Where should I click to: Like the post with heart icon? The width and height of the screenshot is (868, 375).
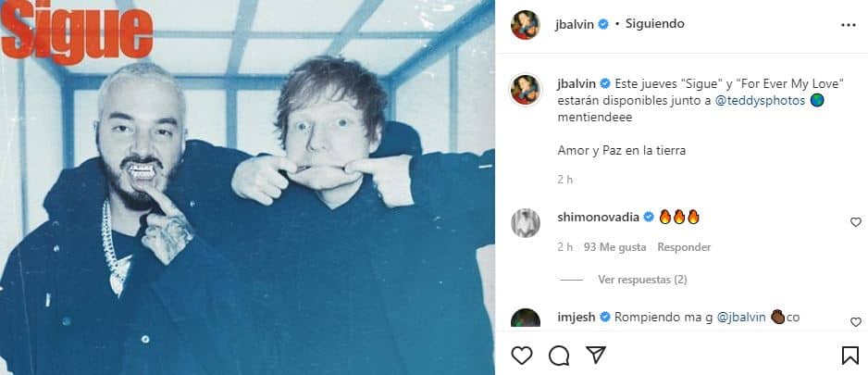[x=522, y=356]
